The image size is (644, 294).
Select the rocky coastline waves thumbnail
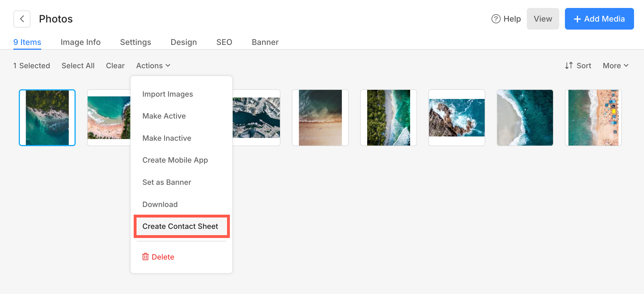(x=457, y=118)
